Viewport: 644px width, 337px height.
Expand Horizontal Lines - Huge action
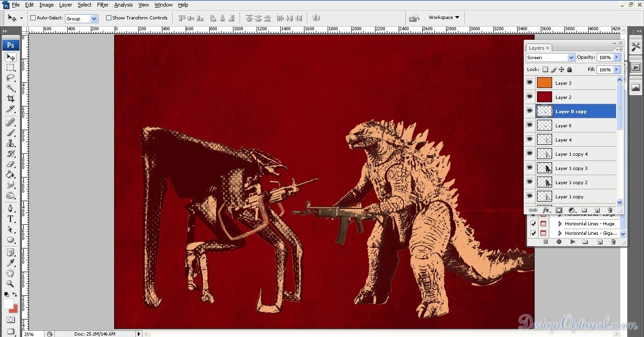[560, 223]
